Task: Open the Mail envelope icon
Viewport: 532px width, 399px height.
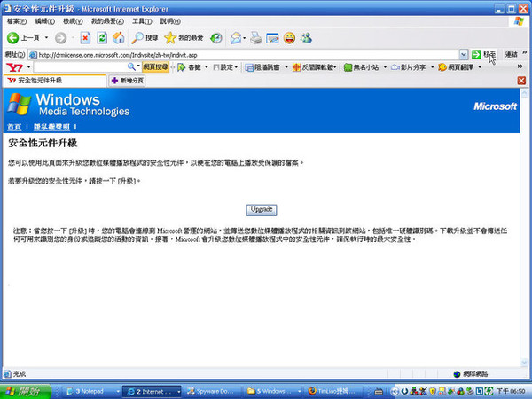Action: [x=236, y=38]
